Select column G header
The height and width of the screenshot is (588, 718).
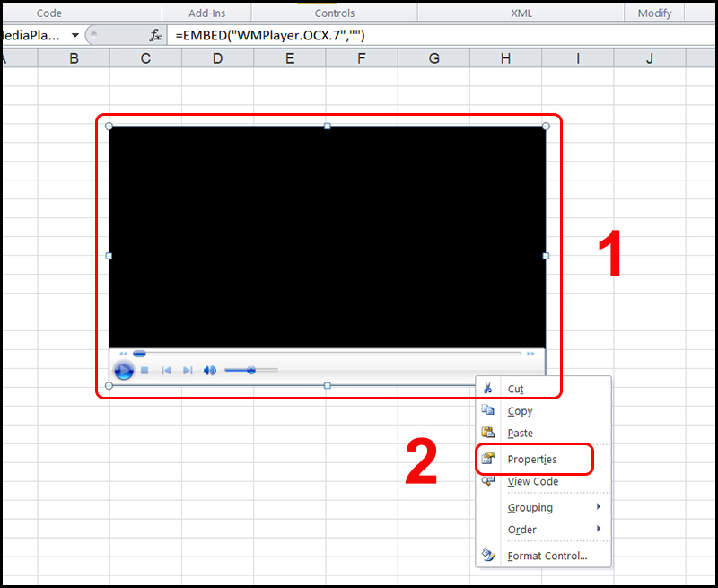click(433, 58)
